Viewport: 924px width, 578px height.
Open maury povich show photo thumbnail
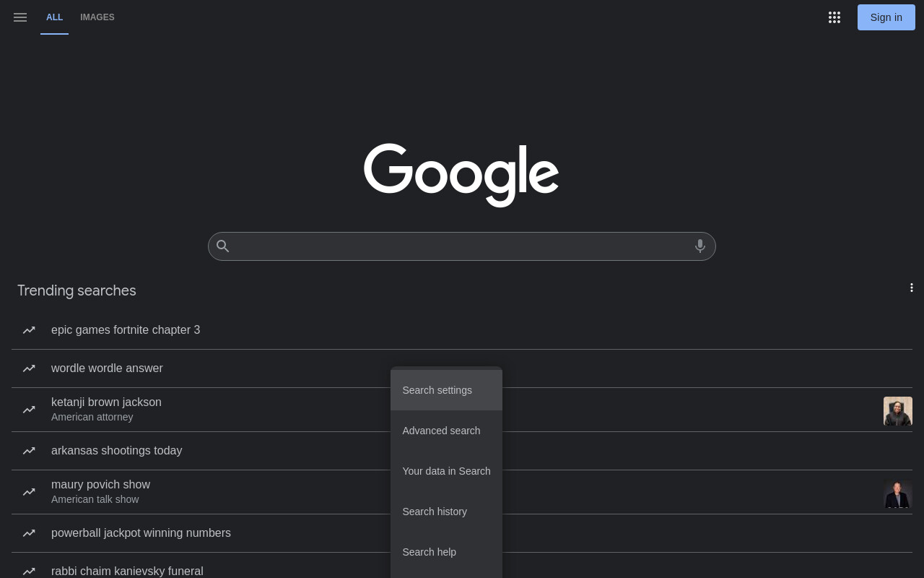[898, 493]
